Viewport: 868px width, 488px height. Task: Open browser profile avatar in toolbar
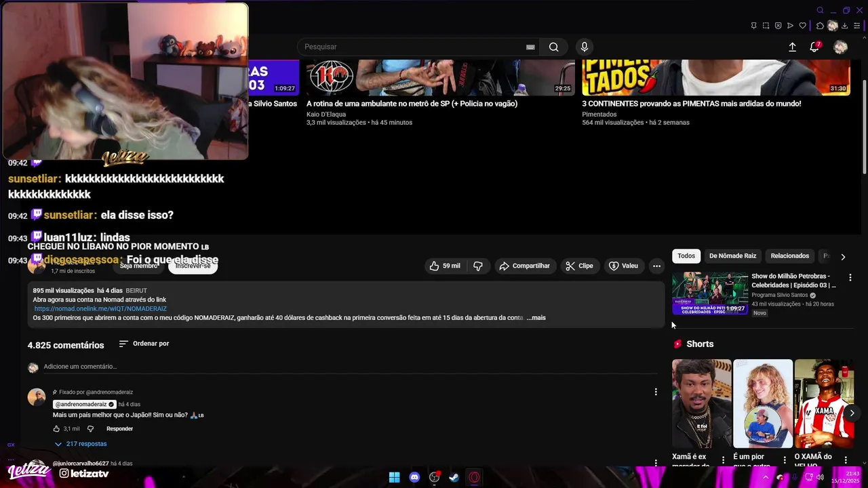click(832, 26)
